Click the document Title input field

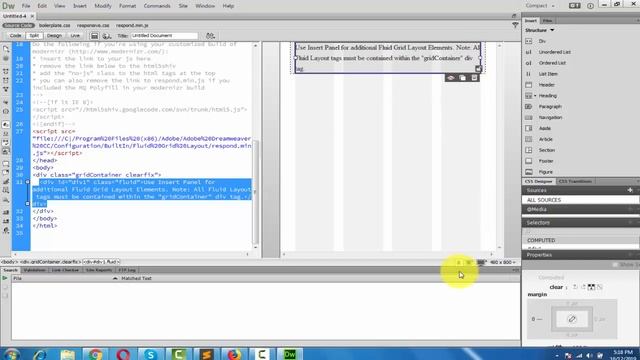click(x=164, y=36)
